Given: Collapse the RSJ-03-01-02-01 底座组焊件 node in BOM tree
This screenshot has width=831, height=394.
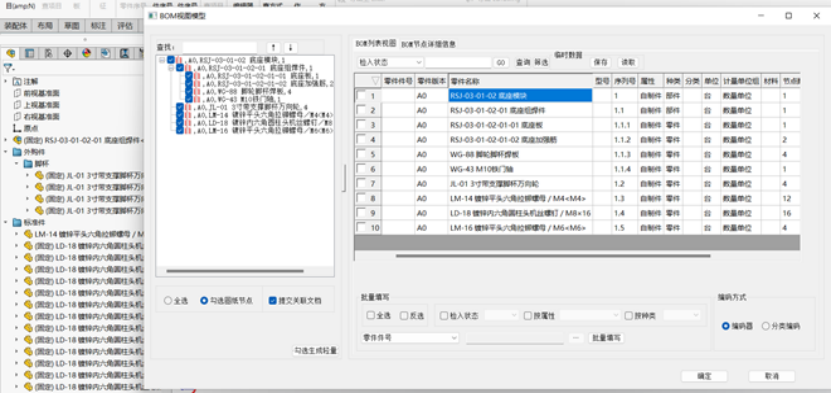Looking at the screenshot, I should (171, 68).
